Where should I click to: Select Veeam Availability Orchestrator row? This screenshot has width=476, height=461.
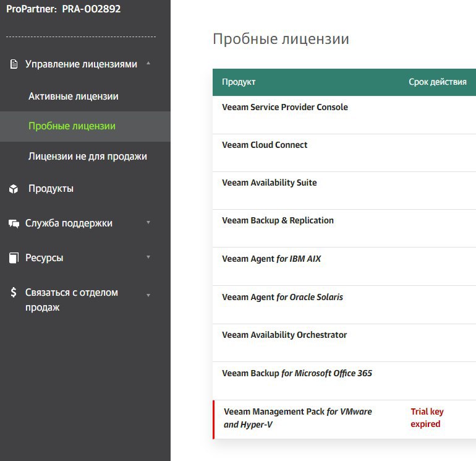tap(344, 343)
